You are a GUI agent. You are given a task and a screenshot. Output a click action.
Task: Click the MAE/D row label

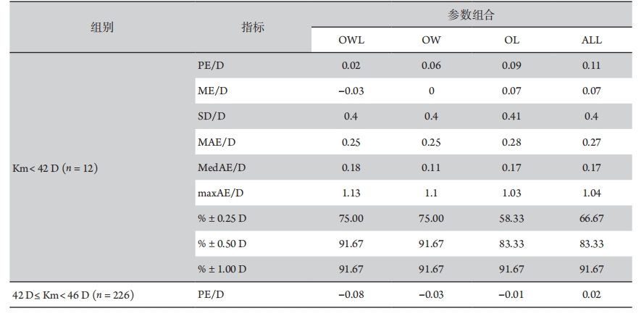(x=214, y=142)
